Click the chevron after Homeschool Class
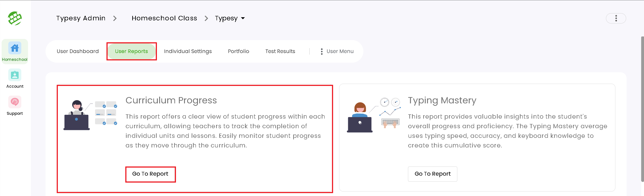This screenshot has height=196, width=644. (206, 18)
